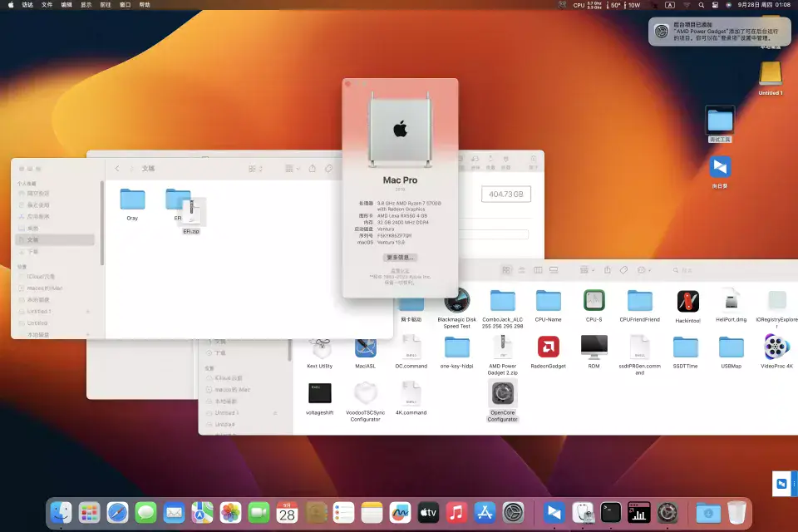Open view switcher dropdown in 文稿 Finder window
Screen dimensions: 798x532
point(255,169)
